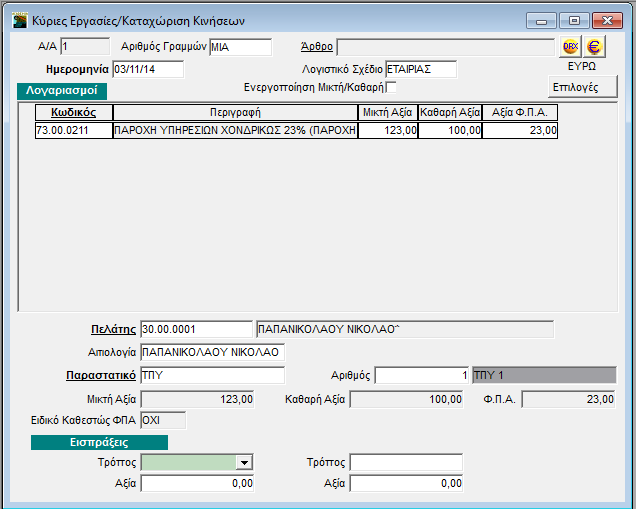Open the Λογαριασμοί tab
Screen dimensions: 636x509
click(62, 90)
